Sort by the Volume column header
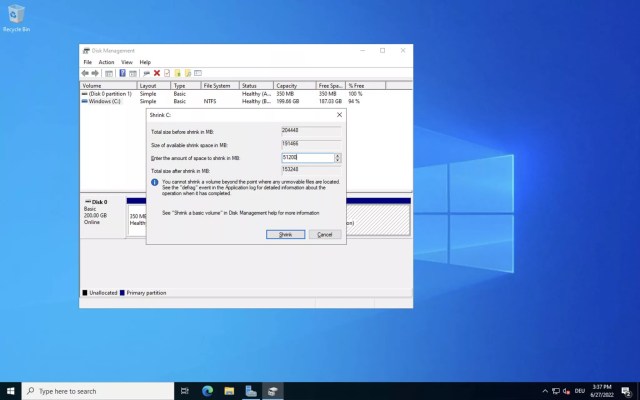This screenshot has width=640, height=400. [108, 86]
